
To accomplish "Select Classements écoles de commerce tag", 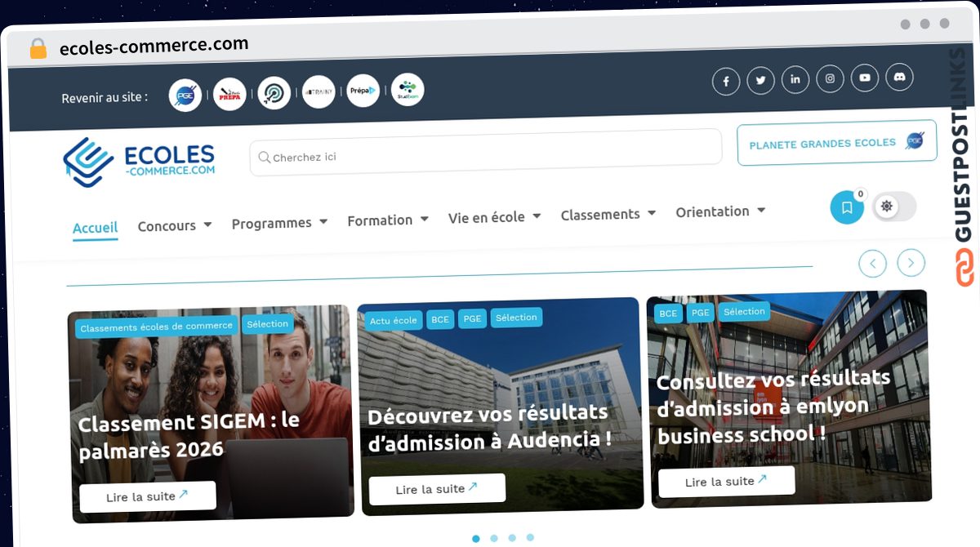I will pos(157,327).
